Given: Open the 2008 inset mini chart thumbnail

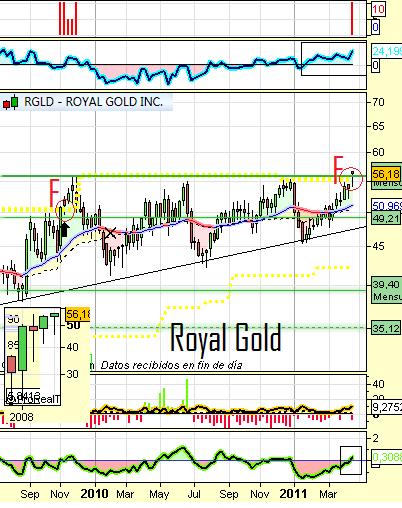Looking at the screenshot, I should [x=32, y=356].
